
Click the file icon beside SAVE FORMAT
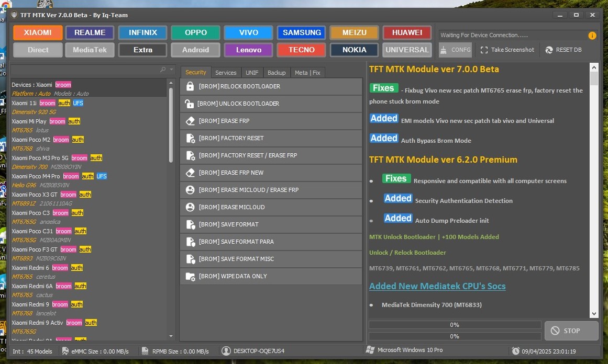click(191, 224)
